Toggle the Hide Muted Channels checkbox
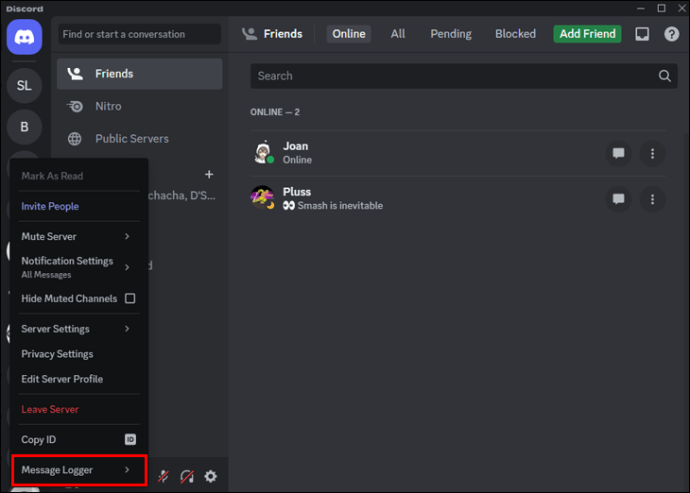 130,298
